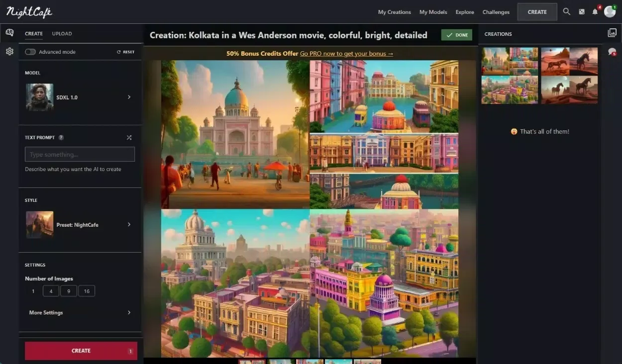Click the search magnifier icon
Image resolution: width=622 pixels, height=364 pixels.
(566, 11)
